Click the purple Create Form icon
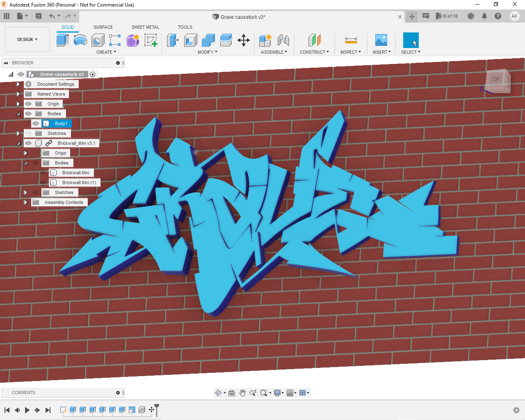 coord(133,40)
